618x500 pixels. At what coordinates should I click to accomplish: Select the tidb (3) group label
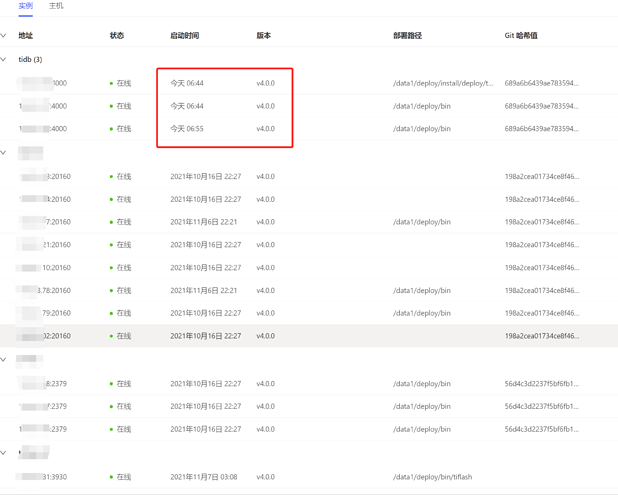point(30,59)
